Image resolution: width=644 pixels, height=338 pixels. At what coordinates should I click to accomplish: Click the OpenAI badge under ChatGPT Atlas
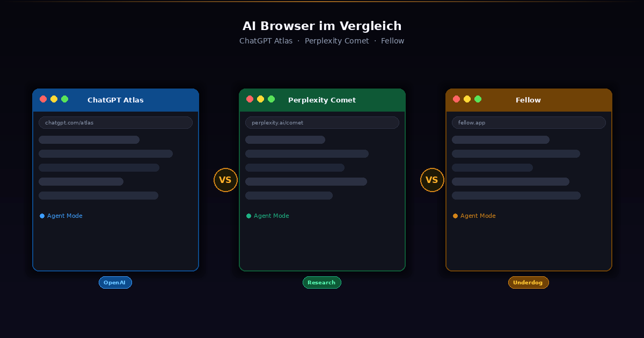(115, 282)
